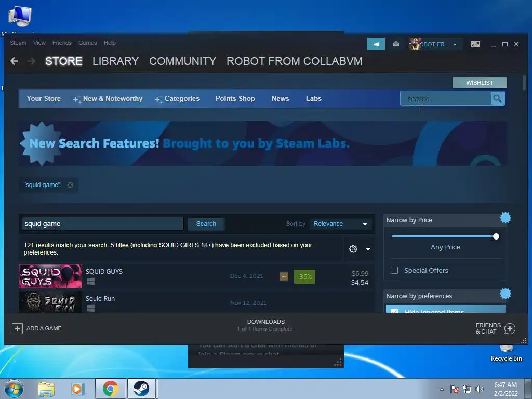Click the store search field
This screenshot has width=532, height=399.
coord(445,98)
